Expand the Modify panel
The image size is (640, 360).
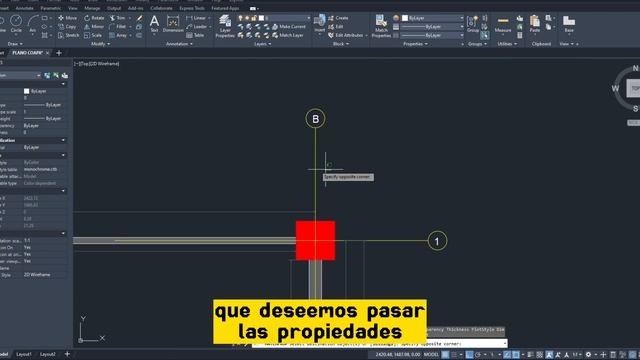click(100, 44)
